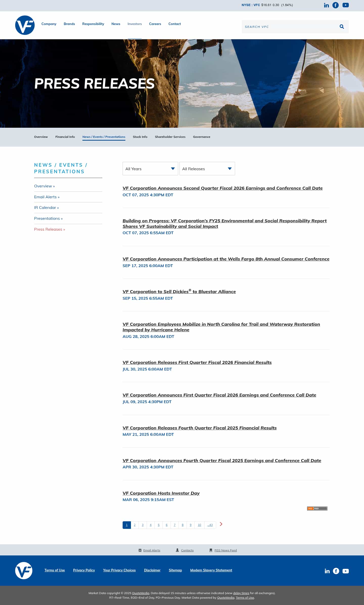Click the VF logo in the footer
This screenshot has width=364, height=605.
24,571
